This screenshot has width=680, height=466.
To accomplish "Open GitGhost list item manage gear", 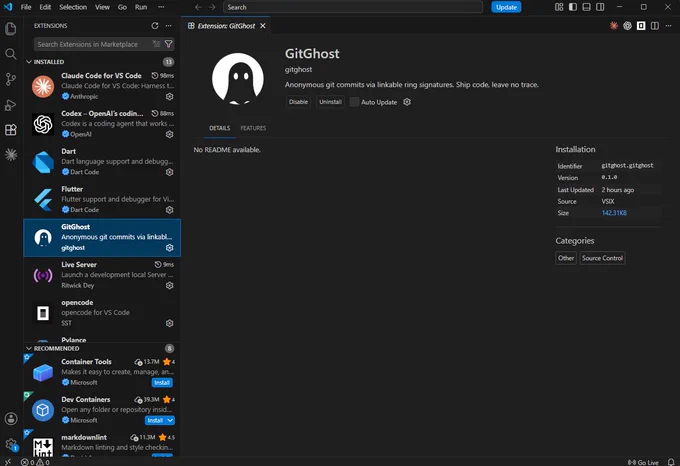I will [x=170, y=248].
